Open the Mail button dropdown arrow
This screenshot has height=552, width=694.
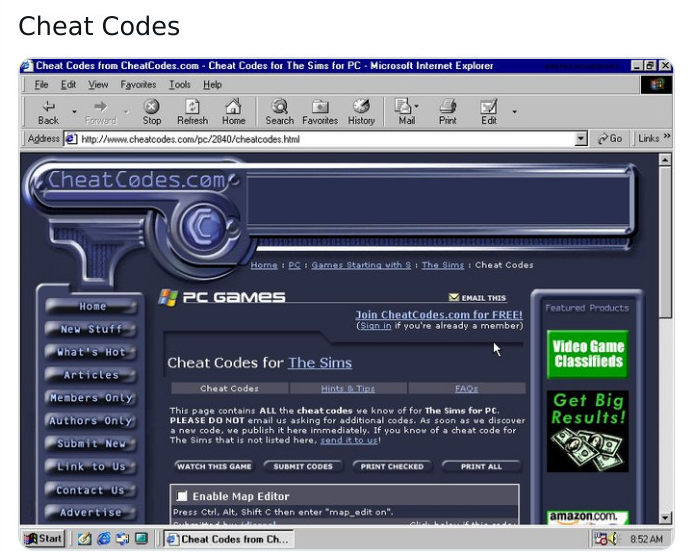click(416, 106)
